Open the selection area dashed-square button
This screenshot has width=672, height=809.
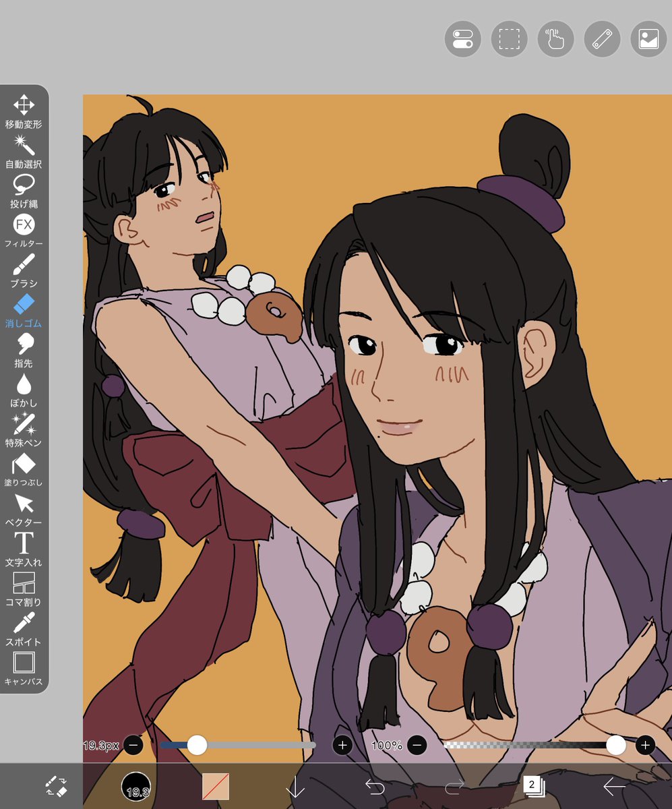pos(510,39)
